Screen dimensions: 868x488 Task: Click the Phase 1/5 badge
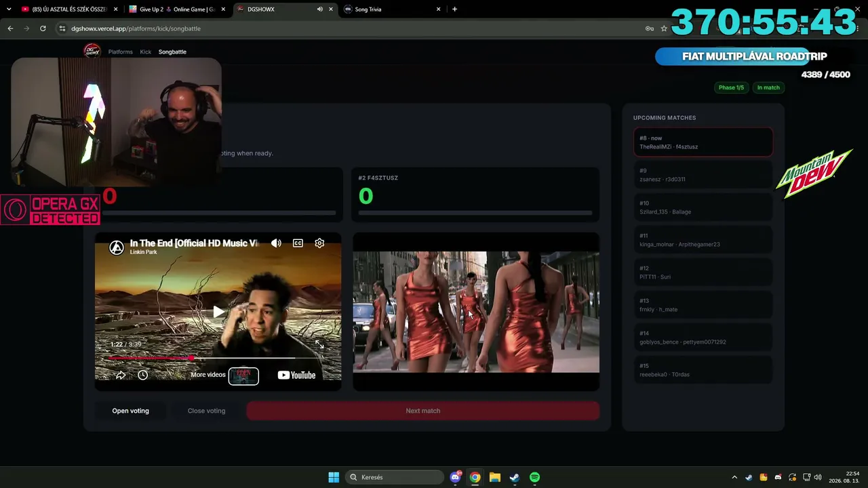[x=731, y=87]
